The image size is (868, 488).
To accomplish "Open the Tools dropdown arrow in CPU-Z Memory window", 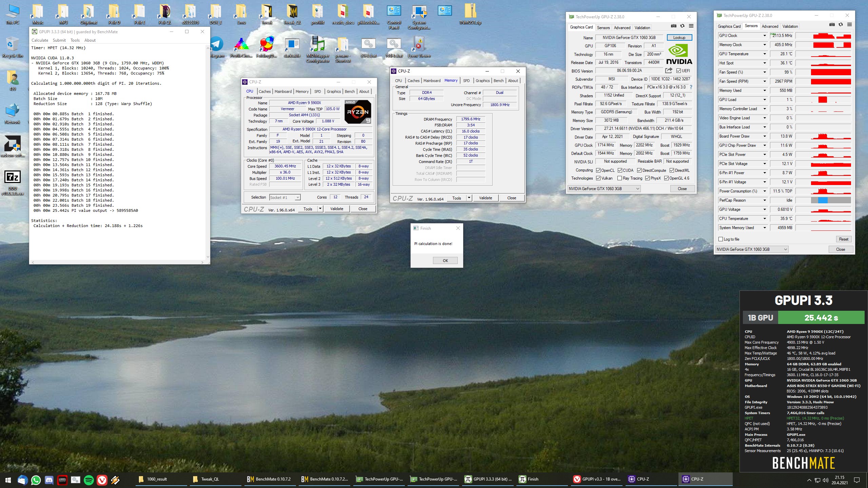I will pos(469,198).
